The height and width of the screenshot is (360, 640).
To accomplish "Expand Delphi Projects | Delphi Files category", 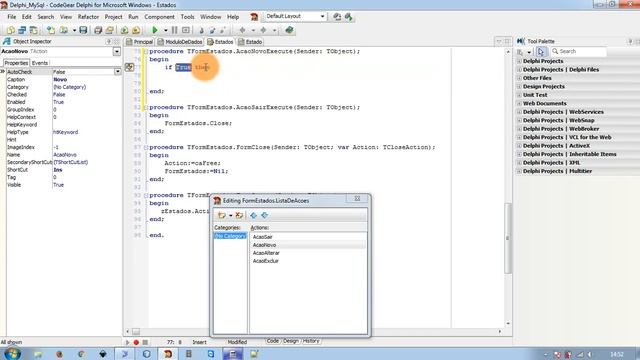I will click(519, 70).
